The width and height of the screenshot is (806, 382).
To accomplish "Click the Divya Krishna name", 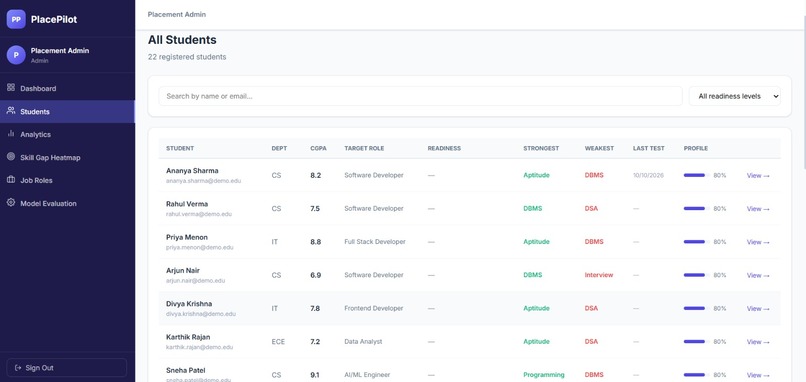I will pyautogui.click(x=189, y=304).
